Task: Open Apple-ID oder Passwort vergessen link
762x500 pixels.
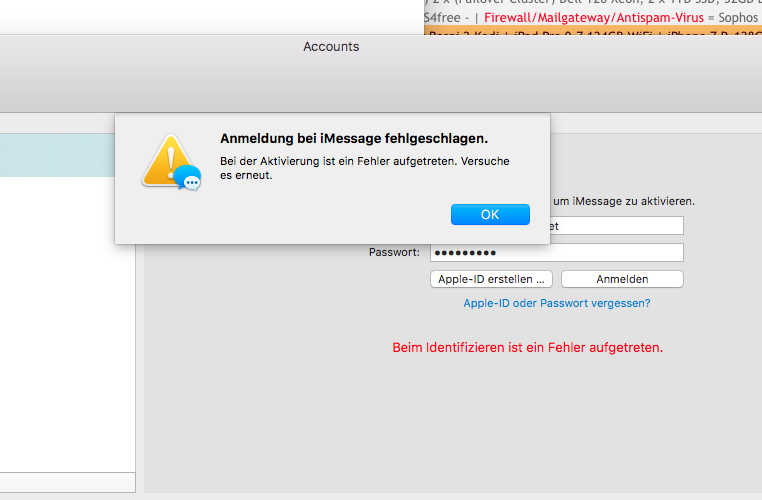Action: 556,303
